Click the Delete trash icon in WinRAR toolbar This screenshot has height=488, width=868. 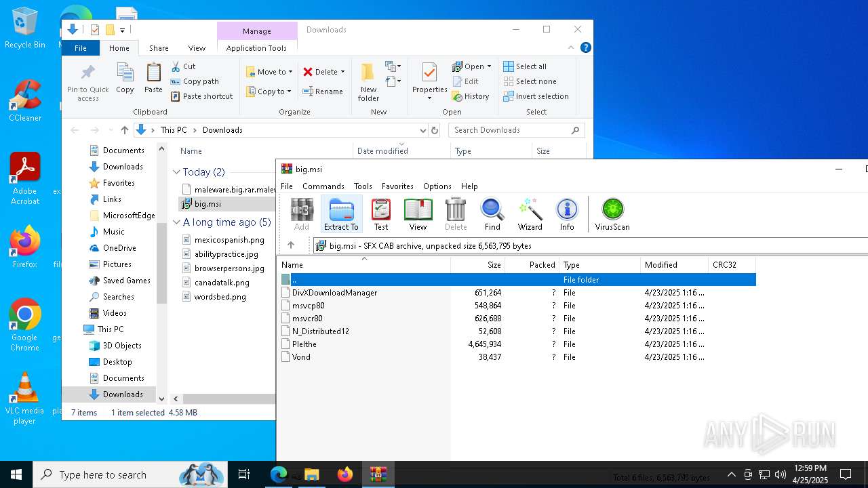[x=456, y=214]
